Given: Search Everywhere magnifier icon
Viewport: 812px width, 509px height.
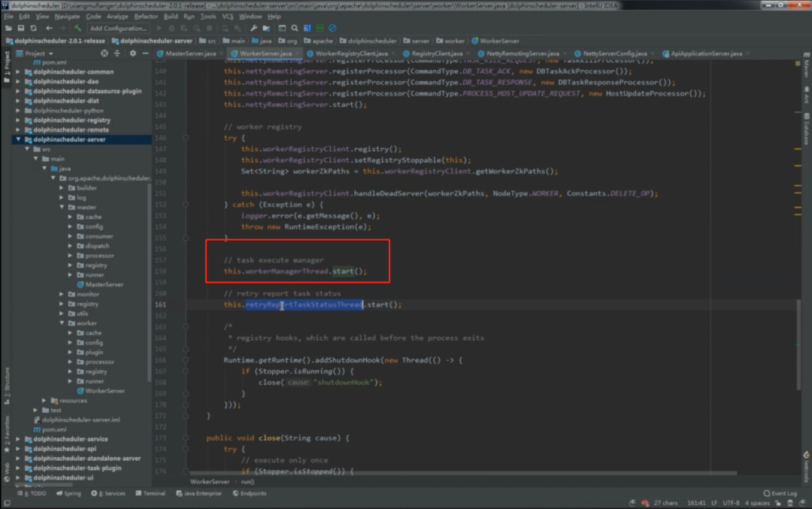Looking at the screenshot, I should (295, 28).
